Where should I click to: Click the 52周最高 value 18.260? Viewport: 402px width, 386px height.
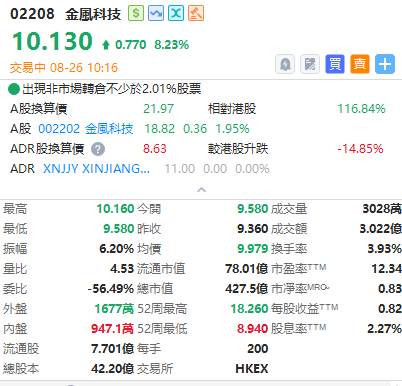click(249, 309)
